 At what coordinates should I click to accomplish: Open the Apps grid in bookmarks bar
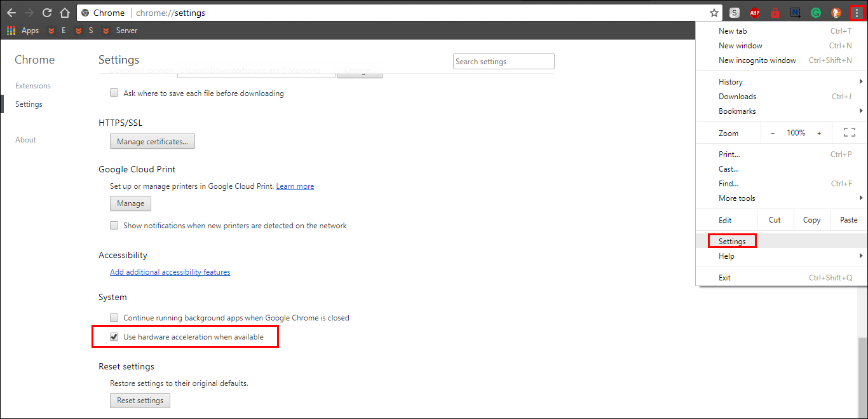pyautogui.click(x=23, y=31)
